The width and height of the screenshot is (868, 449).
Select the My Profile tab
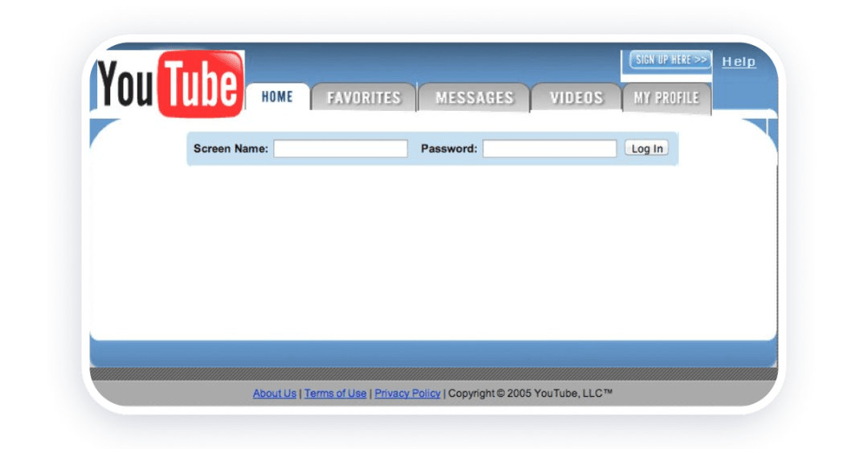click(666, 98)
